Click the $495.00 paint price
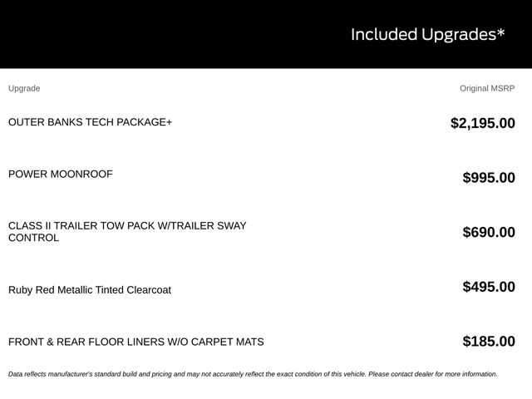 pos(489,287)
